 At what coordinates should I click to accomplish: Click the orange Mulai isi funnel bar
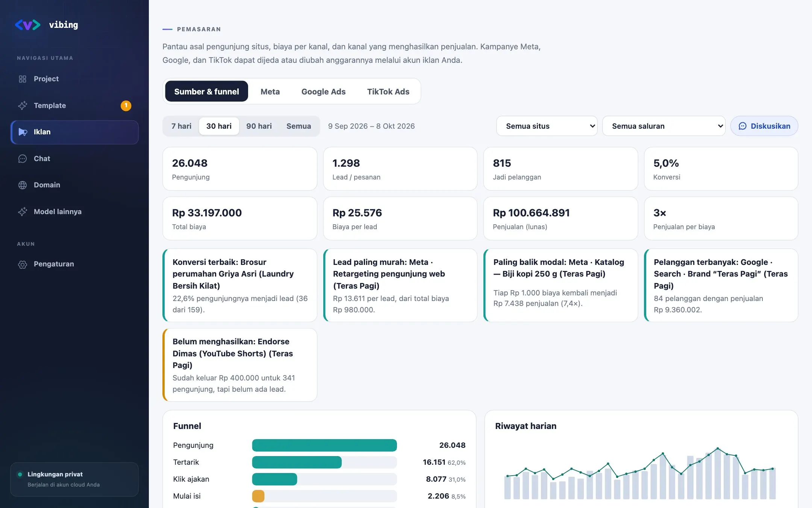[x=258, y=496]
